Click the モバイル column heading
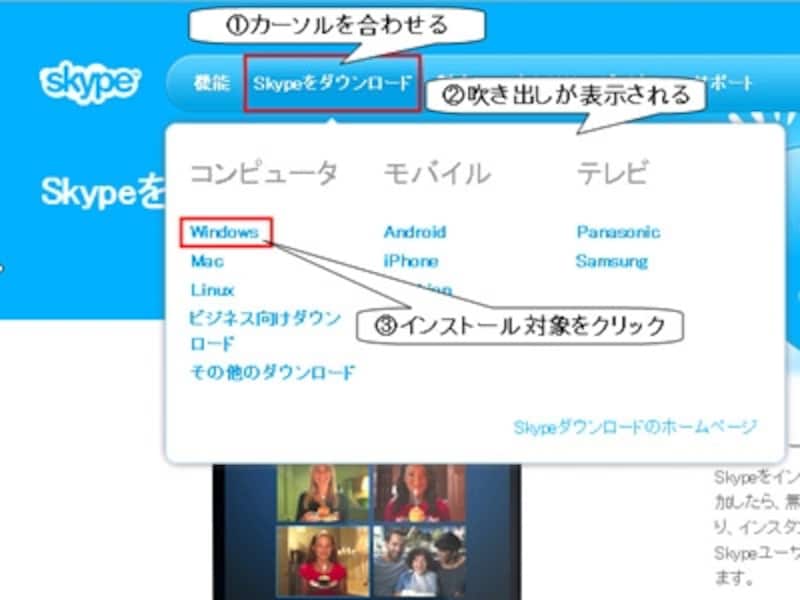This screenshot has height=600, width=800. [437, 173]
